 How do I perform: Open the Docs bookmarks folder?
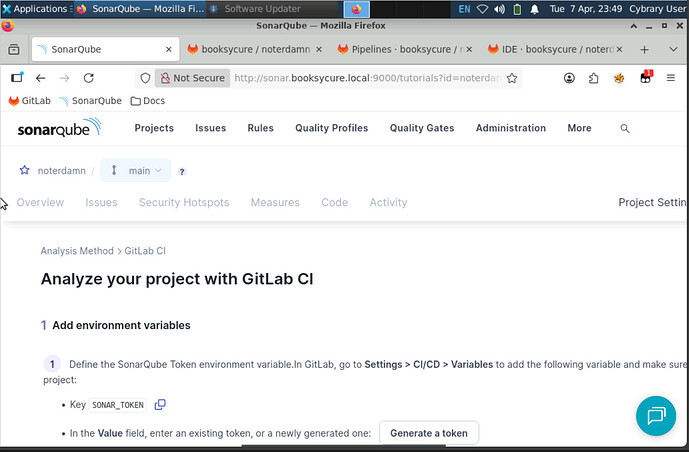pos(148,101)
